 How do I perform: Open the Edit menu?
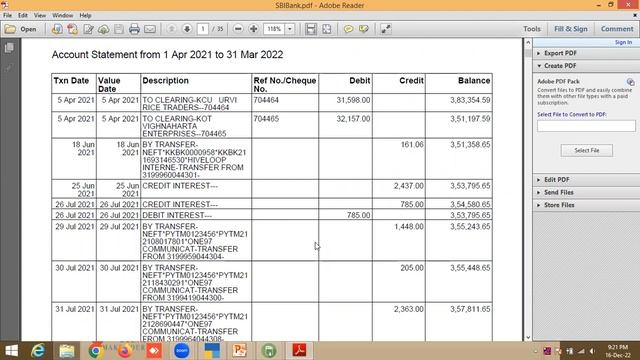pos(23,16)
